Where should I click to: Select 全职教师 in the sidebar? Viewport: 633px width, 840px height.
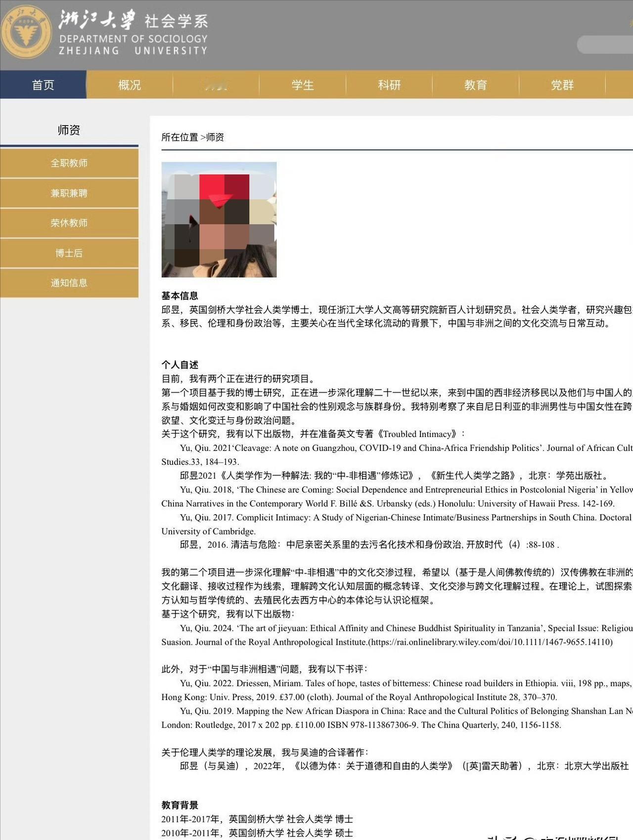coord(69,163)
